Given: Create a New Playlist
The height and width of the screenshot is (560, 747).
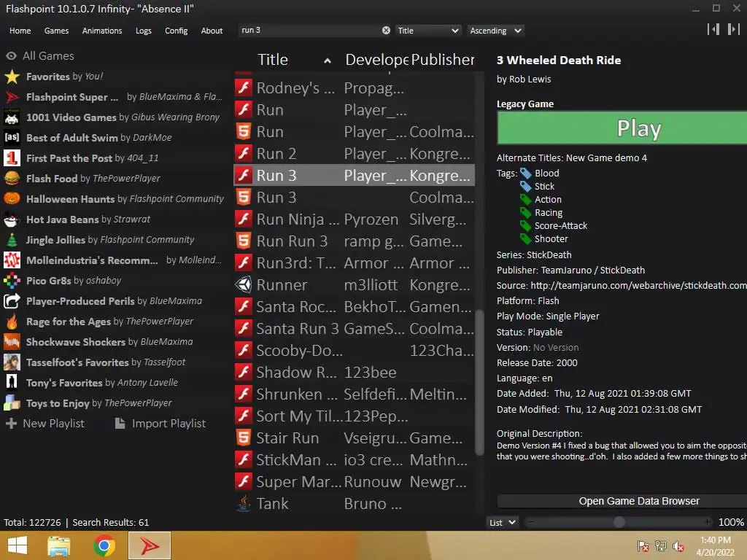Looking at the screenshot, I should 44,424.
